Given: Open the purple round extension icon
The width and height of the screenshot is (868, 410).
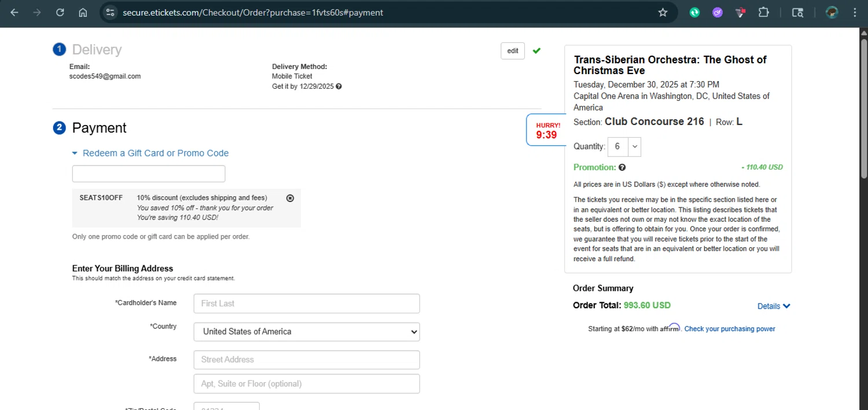Looking at the screenshot, I should (x=718, y=12).
